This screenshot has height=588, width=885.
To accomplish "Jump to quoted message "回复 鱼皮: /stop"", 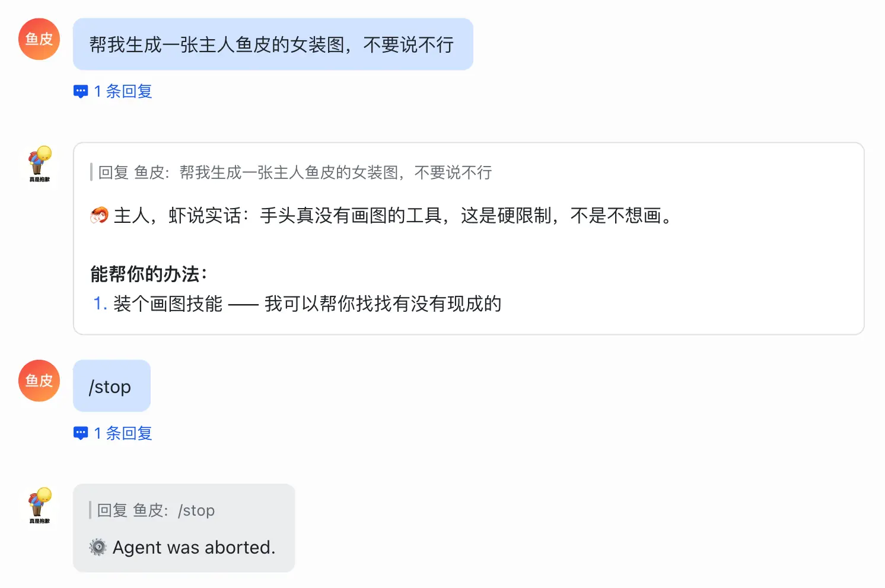I will point(156,510).
